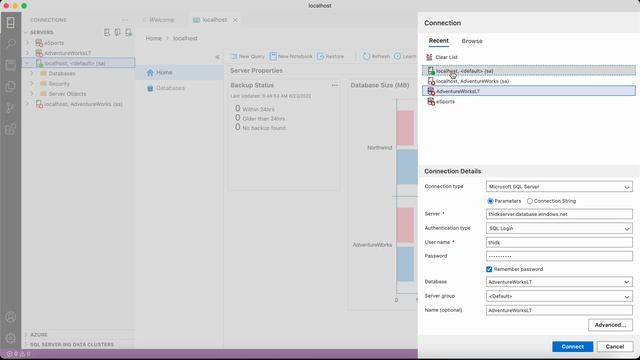Click the Name (optional) input field

(559, 310)
